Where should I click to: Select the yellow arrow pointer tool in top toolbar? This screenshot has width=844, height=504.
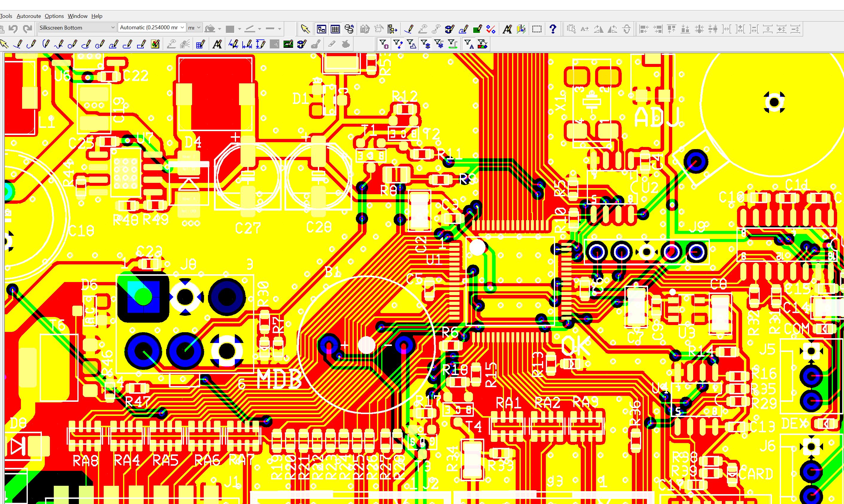coord(305,29)
